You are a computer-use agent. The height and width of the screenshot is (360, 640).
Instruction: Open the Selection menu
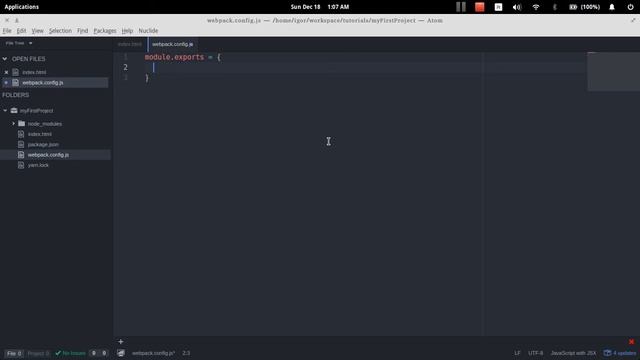[x=60, y=31]
